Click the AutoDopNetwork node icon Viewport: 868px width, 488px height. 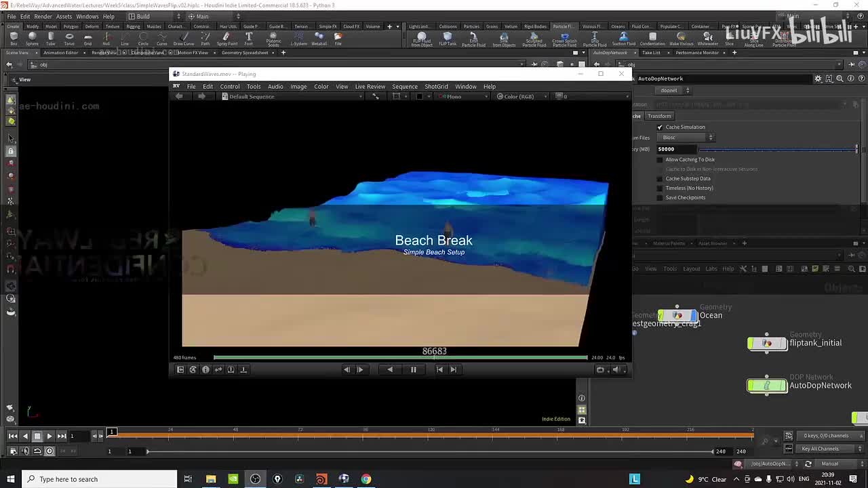coord(767,386)
